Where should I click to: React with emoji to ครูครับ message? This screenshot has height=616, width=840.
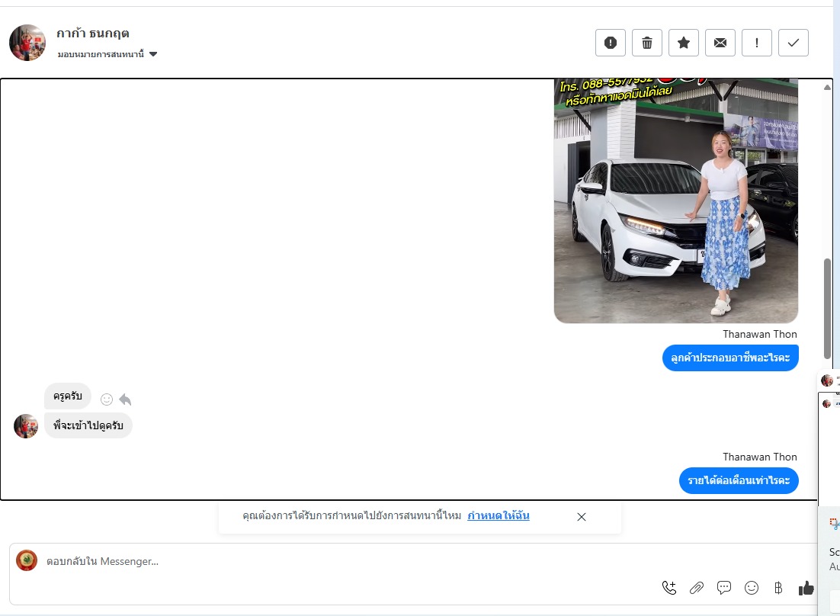pyautogui.click(x=107, y=399)
